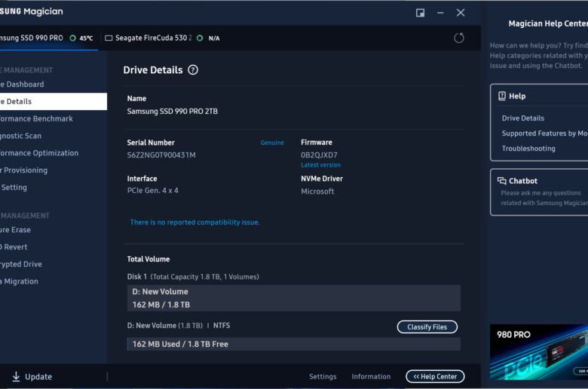Click the D: New Volume capacity bar
This screenshot has width=588, height=389.
[294, 298]
